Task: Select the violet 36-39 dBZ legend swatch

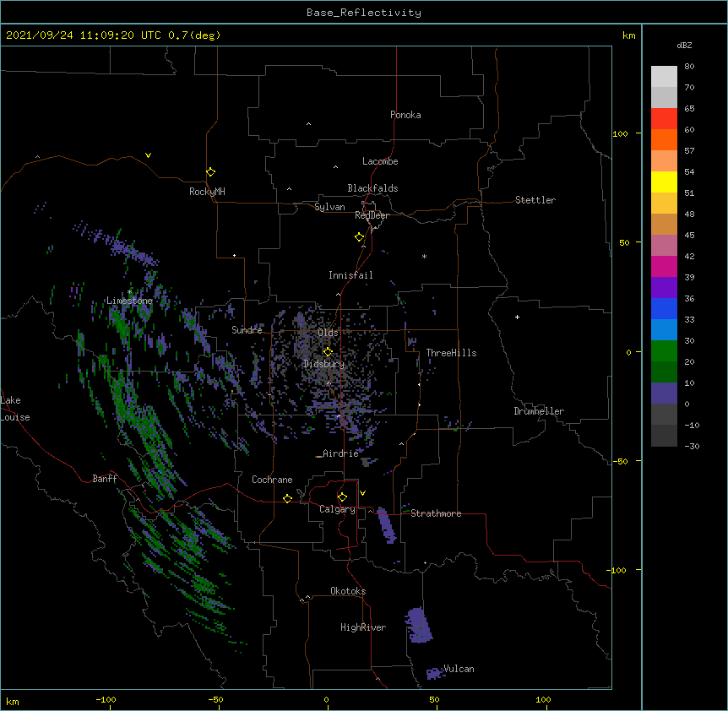Action: pos(664,288)
